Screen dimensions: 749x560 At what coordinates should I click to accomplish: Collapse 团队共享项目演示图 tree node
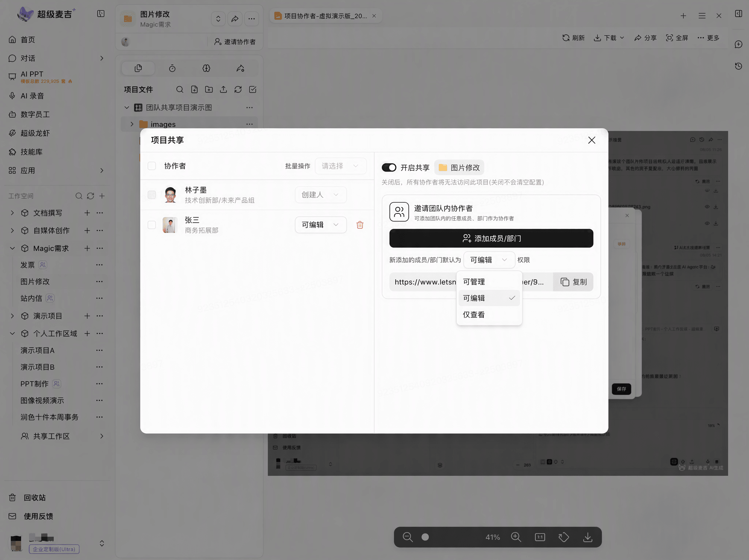coord(127,107)
